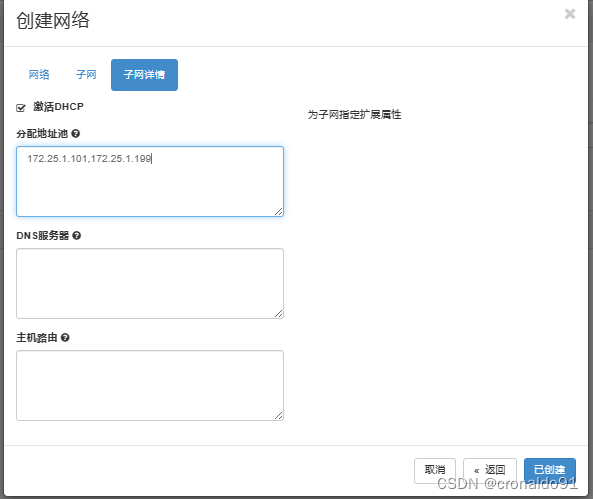The height and width of the screenshot is (499, 593).
Task: Focus the 主机路由 text area
Action: (x=150, y=385)
